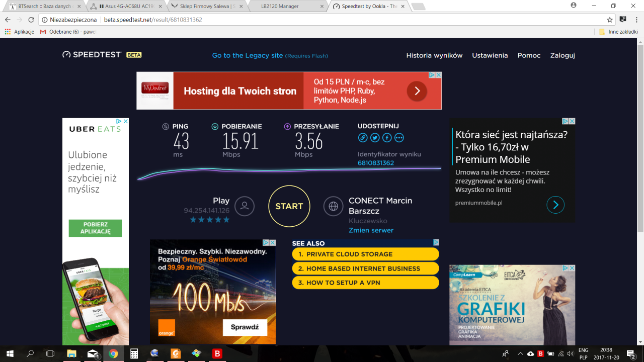
Task: Open the notification action center
Action: (631, 353)
